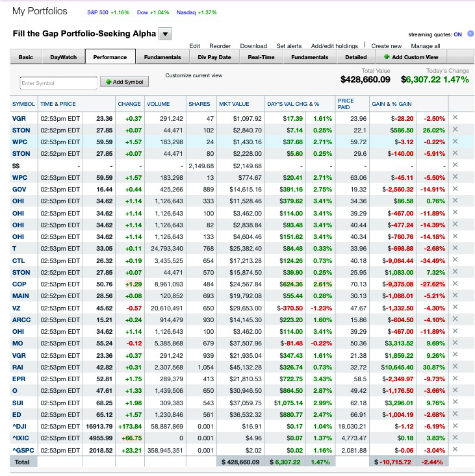The width and height of the screenshot is (475, 476).
Task: Sort by the SHARES column header
Action: 199,104
